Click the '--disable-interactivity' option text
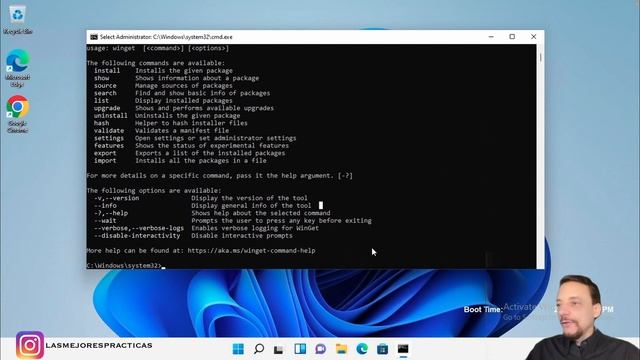 pos(137,236)
